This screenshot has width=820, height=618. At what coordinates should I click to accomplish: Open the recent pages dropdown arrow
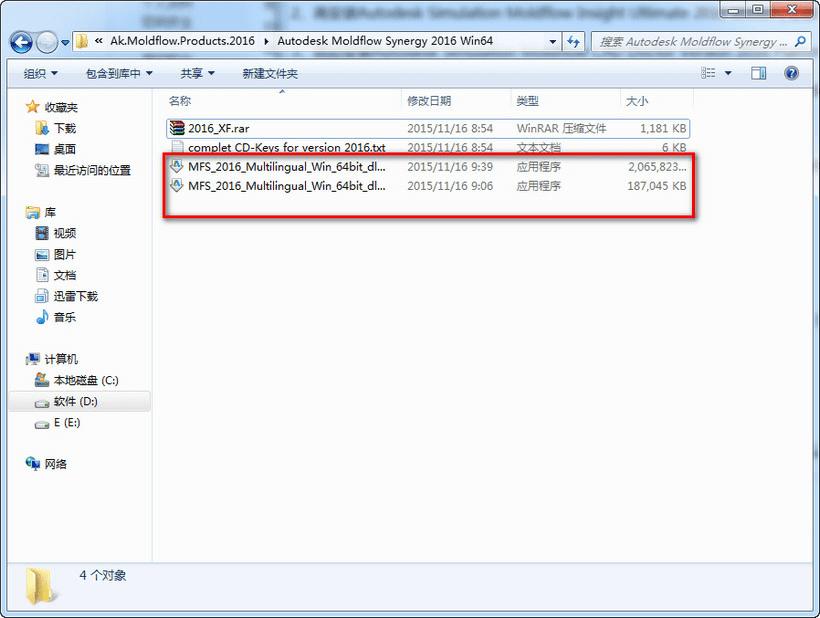(65, 43)
